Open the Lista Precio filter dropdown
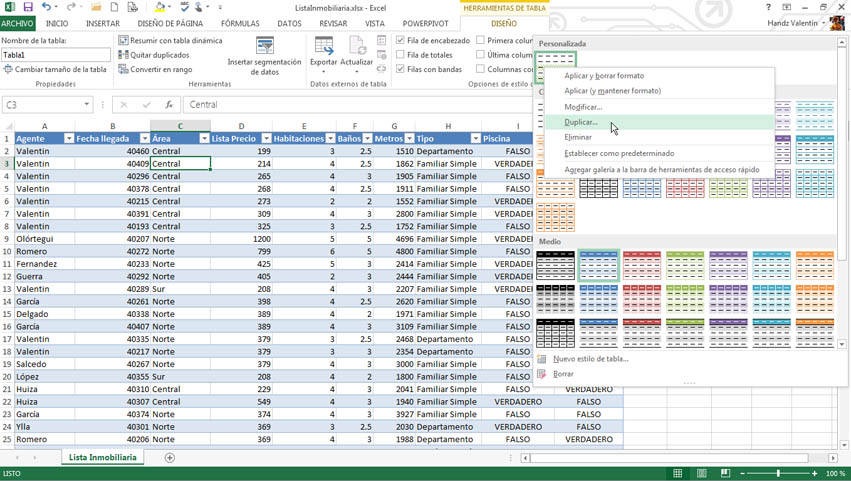851x481 pixels. [x=266, y=139]
